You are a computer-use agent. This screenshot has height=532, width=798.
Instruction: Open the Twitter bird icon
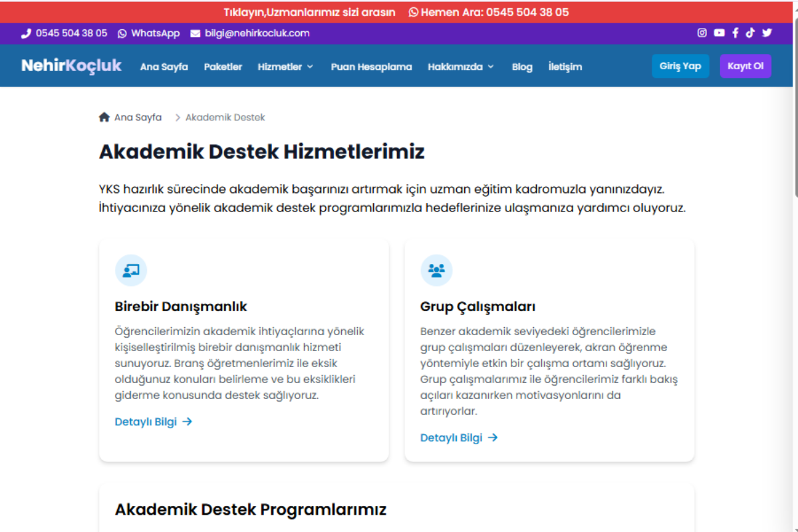tap(767, 33)
